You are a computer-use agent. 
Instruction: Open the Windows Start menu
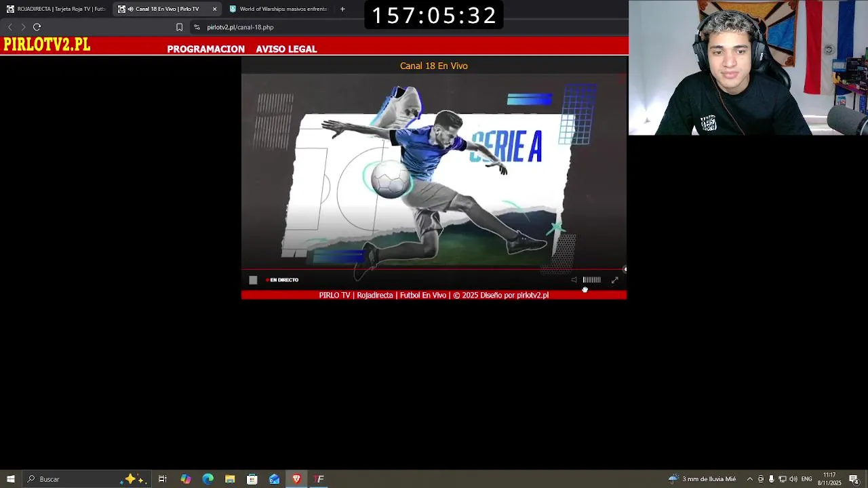pos(10,479)
